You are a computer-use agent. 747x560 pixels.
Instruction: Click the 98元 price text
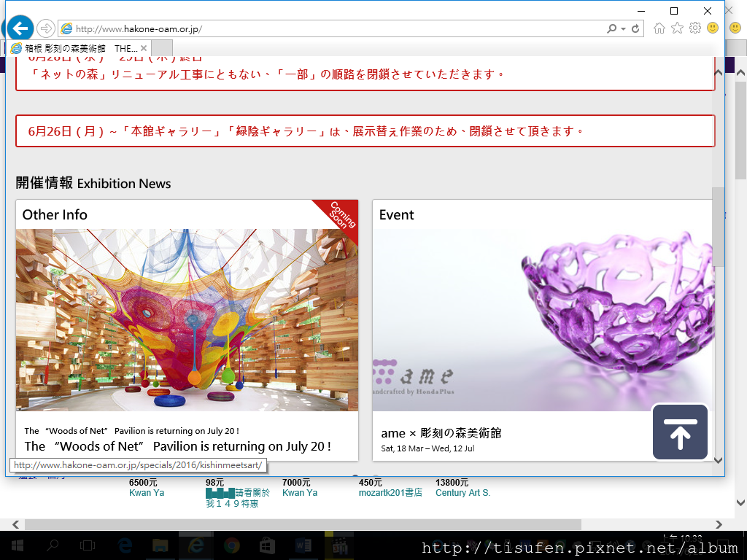(215, 483)
